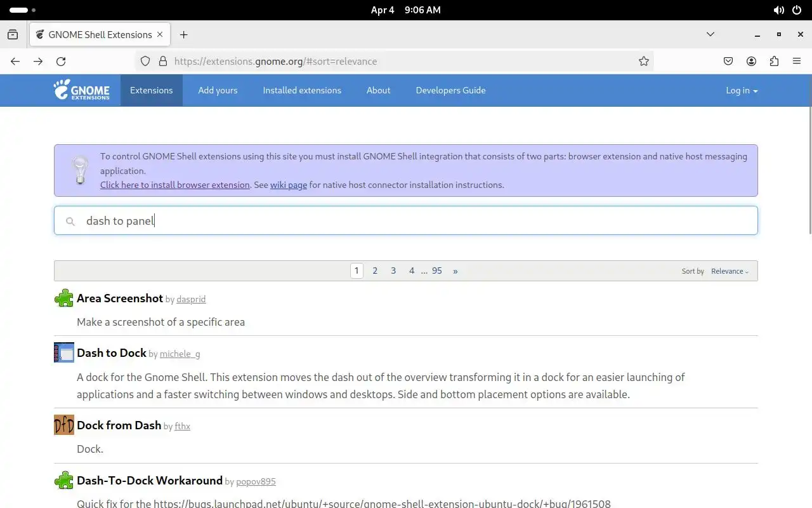Open the Firefox account icon

[x=751, y=62]
